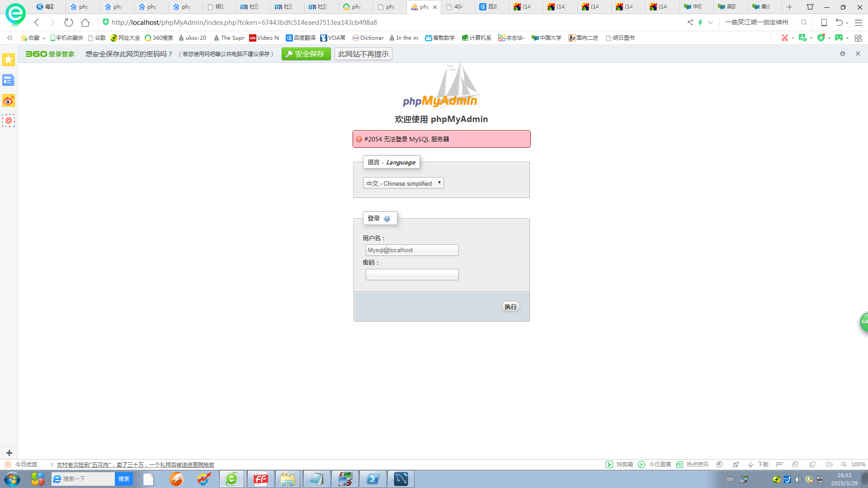868x488 pixels.
Task: Click the undo closed tab icon
Action: click(839, 22)
